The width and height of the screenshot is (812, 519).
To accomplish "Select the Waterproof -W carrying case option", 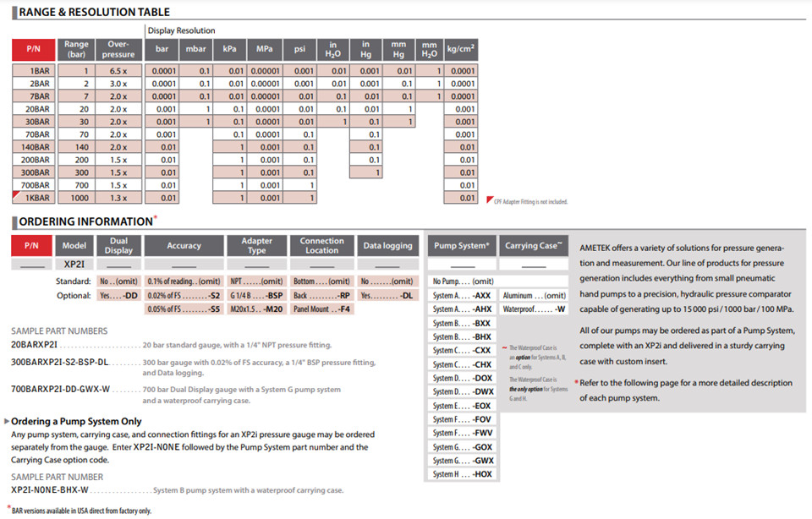I will click(534, 309).
